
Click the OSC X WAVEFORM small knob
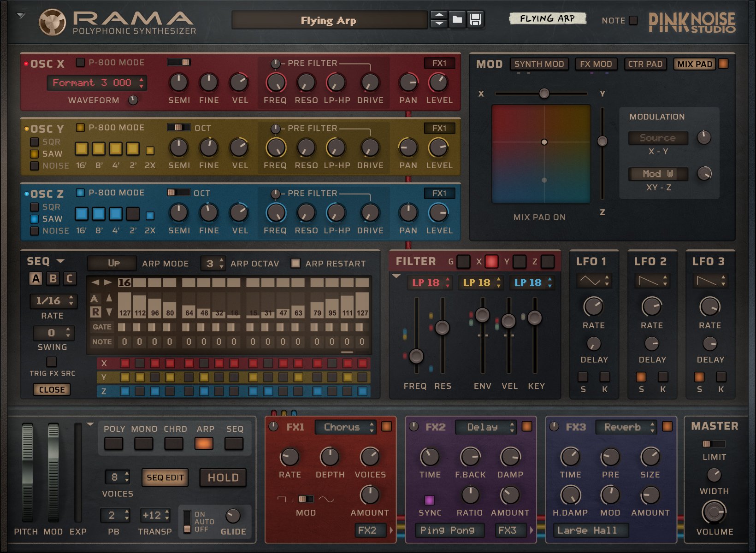point(133,100)
